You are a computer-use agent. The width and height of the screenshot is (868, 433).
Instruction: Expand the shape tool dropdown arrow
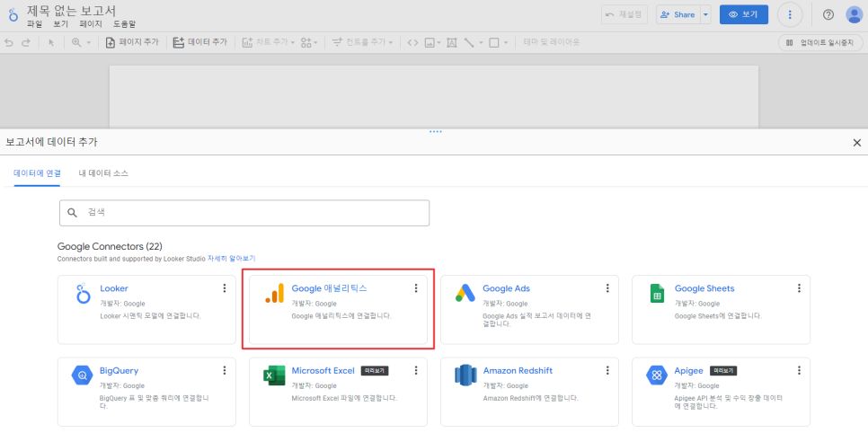[x=505, y=42]
